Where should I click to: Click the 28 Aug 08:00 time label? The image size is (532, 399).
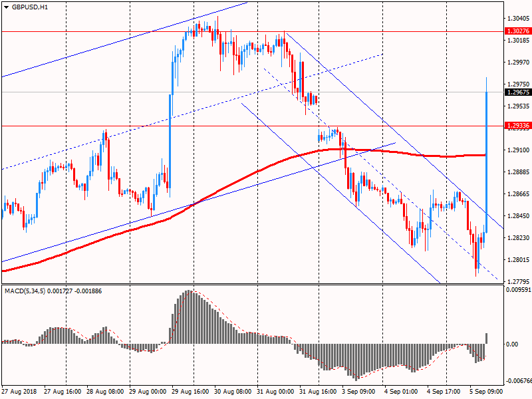pyautogui.click(x=105, y=392)
